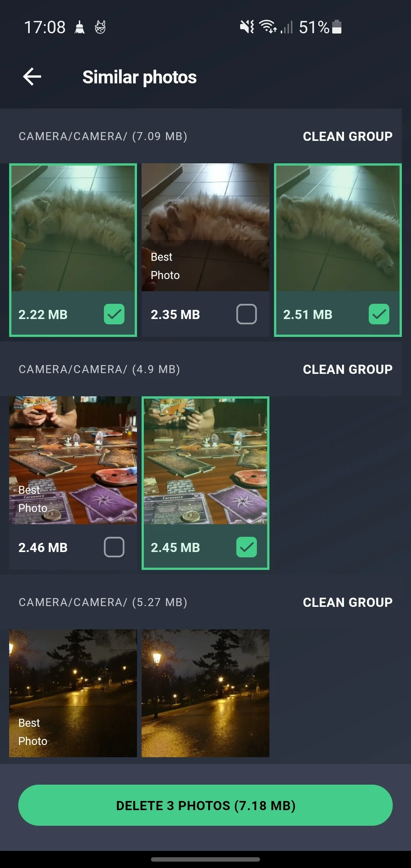
Task: Tap the back arrow icon
Action: tap(32, 77)
